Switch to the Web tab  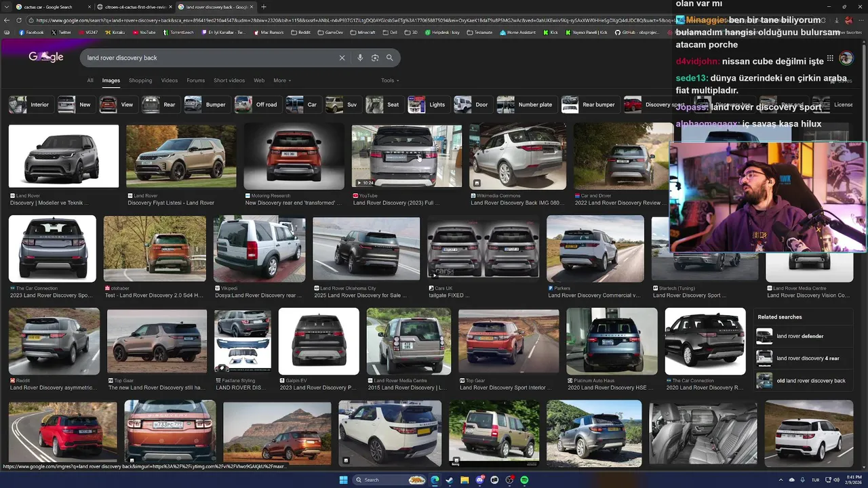click(259, 81)
